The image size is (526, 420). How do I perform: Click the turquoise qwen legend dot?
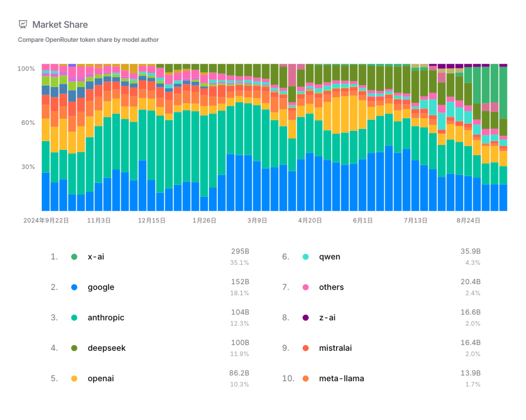click(x=305, y=257)
